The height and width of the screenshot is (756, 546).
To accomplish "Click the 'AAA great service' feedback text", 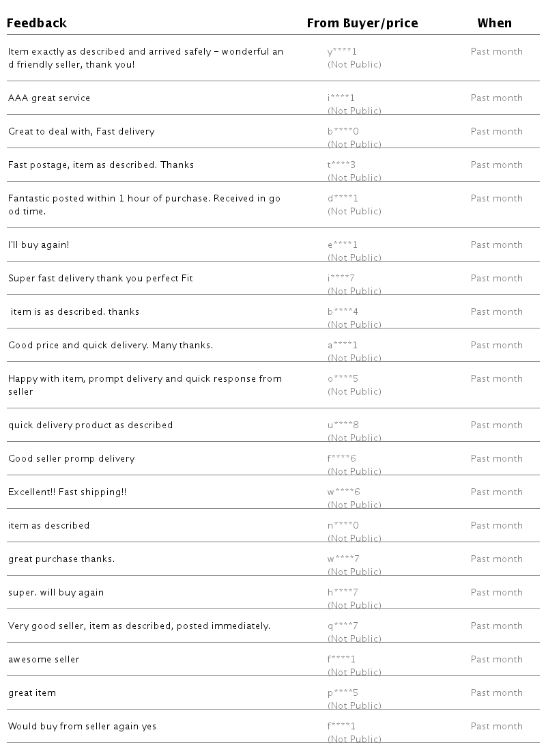I will (49, 98).
